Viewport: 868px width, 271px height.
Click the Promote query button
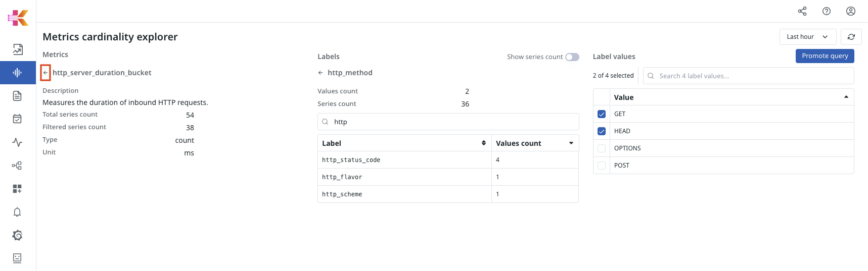[x=825, y=56]
